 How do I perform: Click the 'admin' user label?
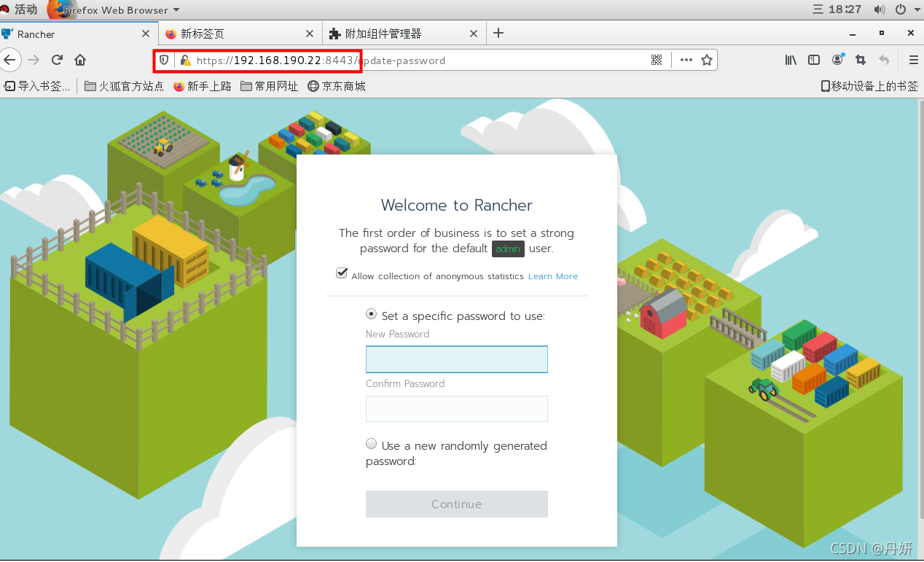(508, 249)
